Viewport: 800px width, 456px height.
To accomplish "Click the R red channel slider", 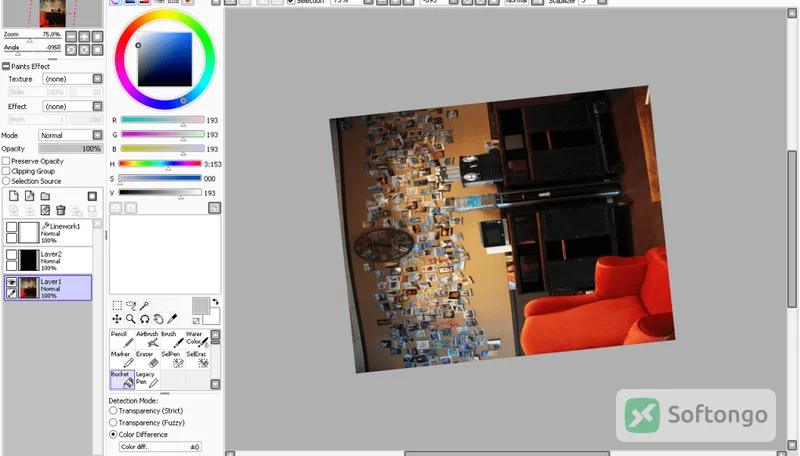I will pyautogui.click(x=162, y=120).
